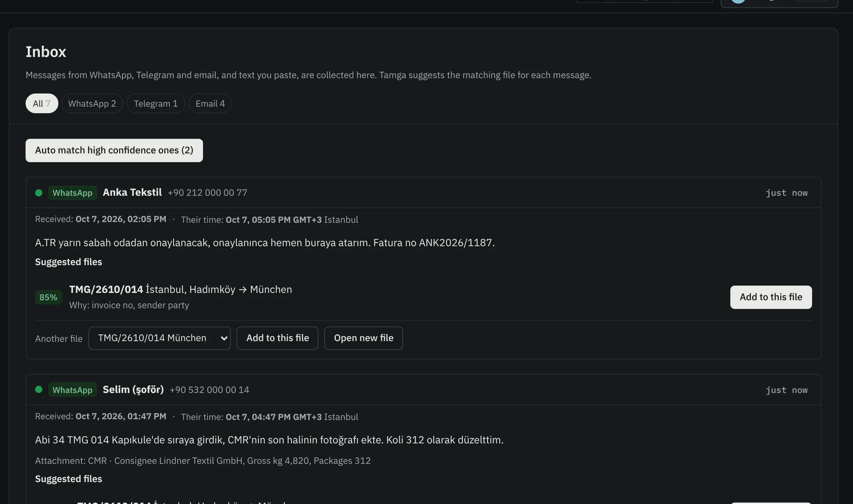Click the 85% confidence badge
The width and height of the screenshot is (853, 504).
[x=48, y=297]
